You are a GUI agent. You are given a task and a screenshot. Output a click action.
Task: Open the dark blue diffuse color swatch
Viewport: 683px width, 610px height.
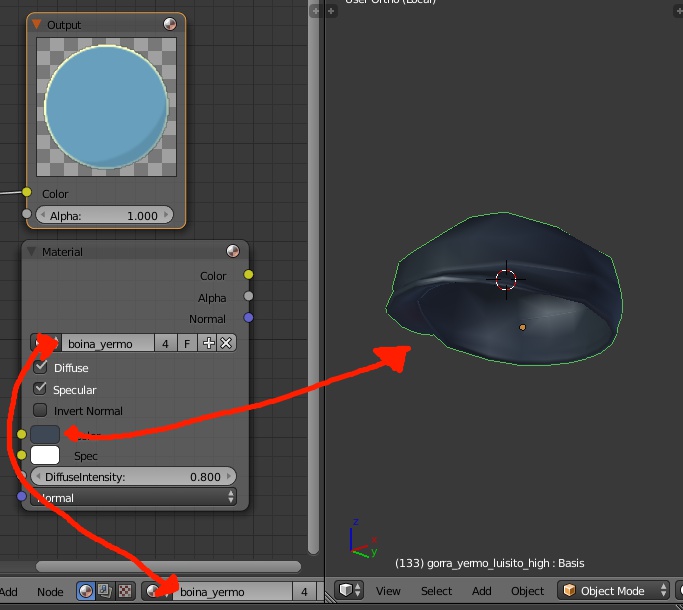tap(45, 434)
